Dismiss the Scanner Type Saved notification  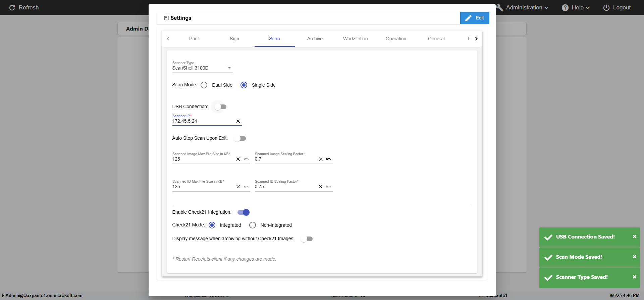pos(635,277)
